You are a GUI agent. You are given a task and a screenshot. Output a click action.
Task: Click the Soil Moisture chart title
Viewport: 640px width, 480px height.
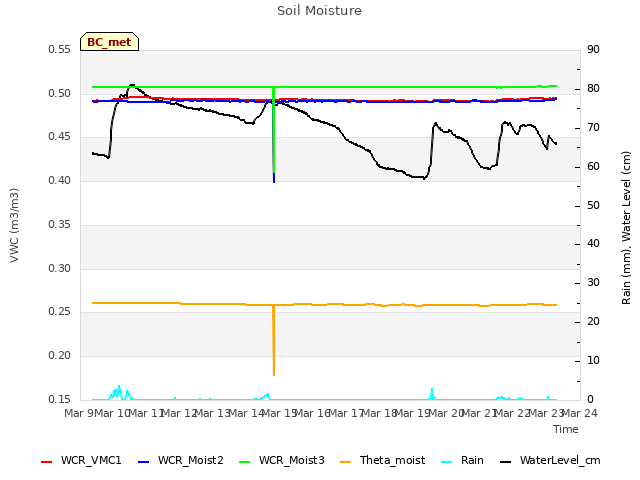(x=319, y=11)
